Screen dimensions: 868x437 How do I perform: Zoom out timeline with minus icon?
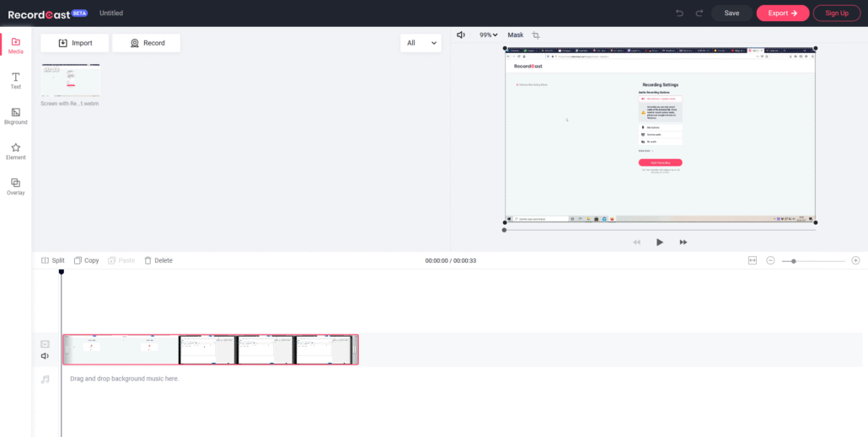770,260
